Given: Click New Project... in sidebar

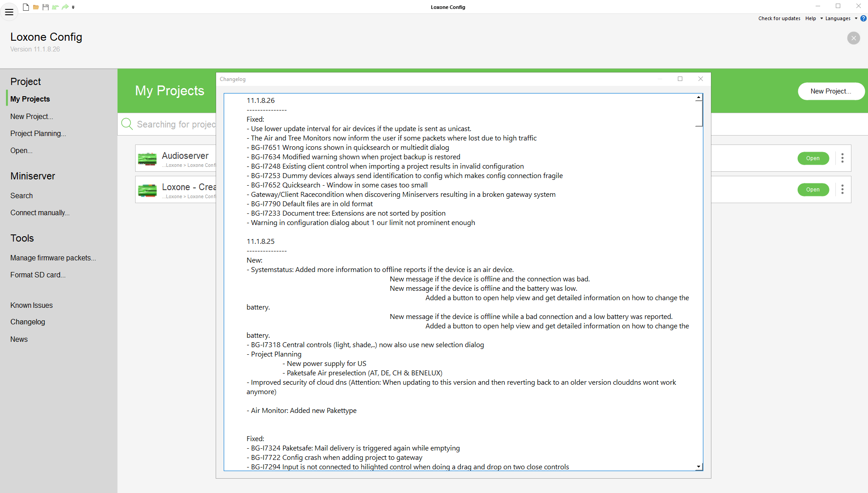Looking at the screenshot, I should 31,116.
